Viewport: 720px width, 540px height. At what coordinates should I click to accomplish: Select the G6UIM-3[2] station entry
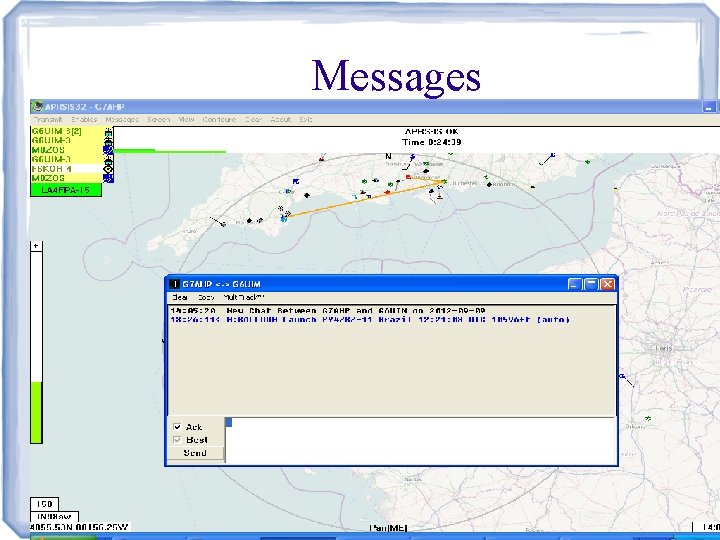67,131
